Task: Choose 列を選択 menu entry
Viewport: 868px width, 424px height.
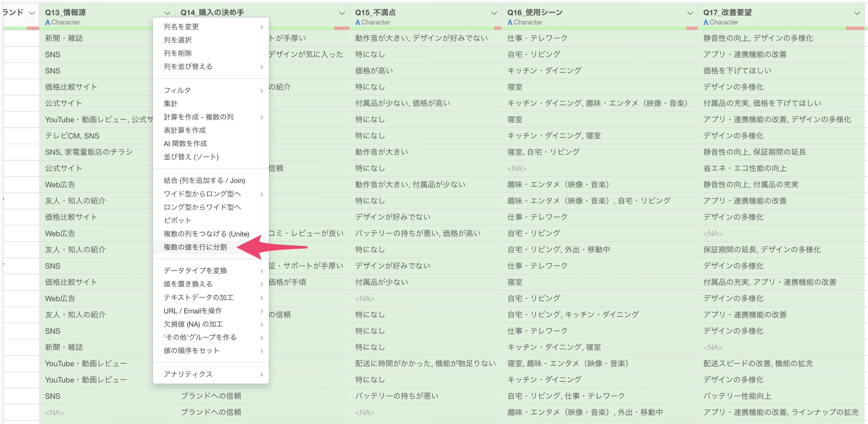Action: point(211,40)
